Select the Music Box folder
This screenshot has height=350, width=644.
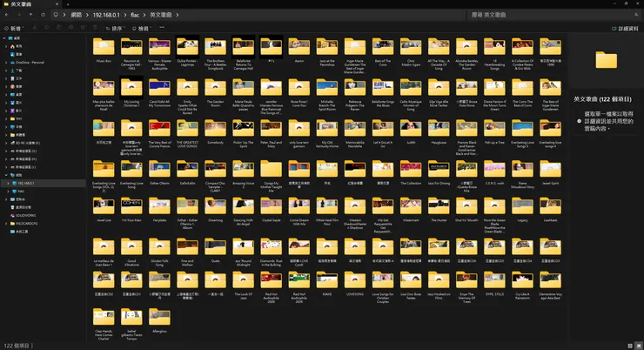coord(104,50)
